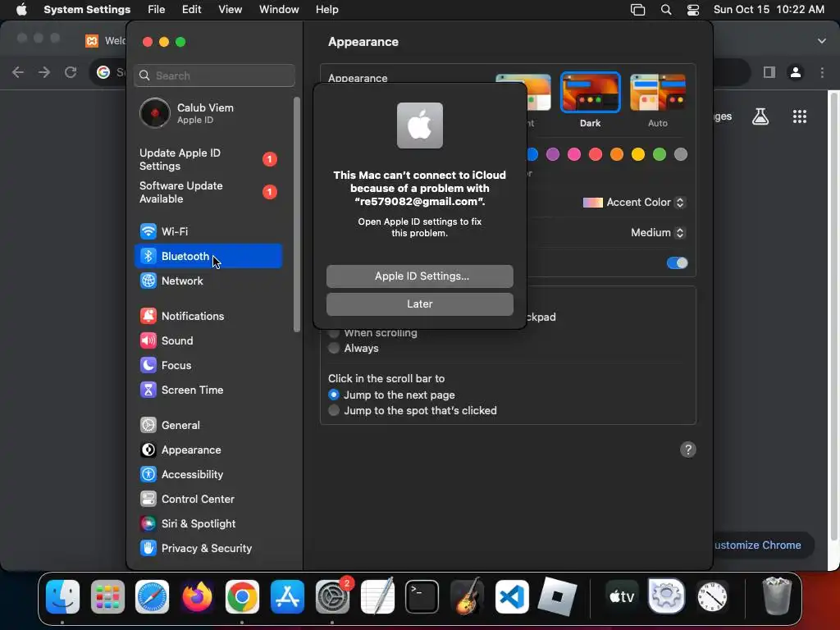Image resolution: width=840 pixels, height=630 pixels.
Task: Toggle the blue switch in Appearance pane
Action: [x=677, y=263]
